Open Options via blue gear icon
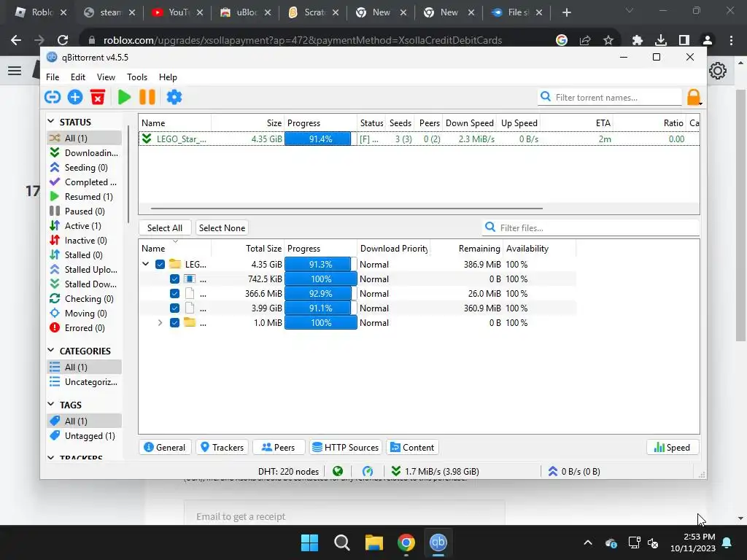This screenshot has width=747, height=560. click(x=174, y=97)
